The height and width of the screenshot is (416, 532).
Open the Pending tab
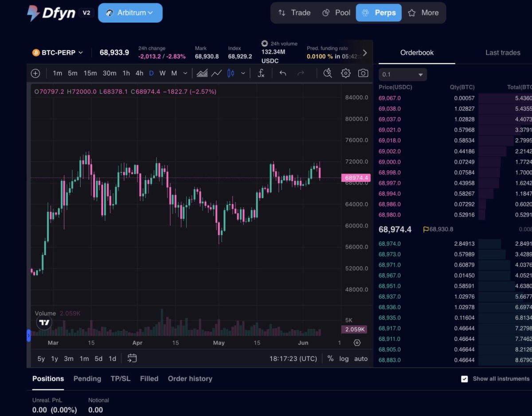[87, 379]
